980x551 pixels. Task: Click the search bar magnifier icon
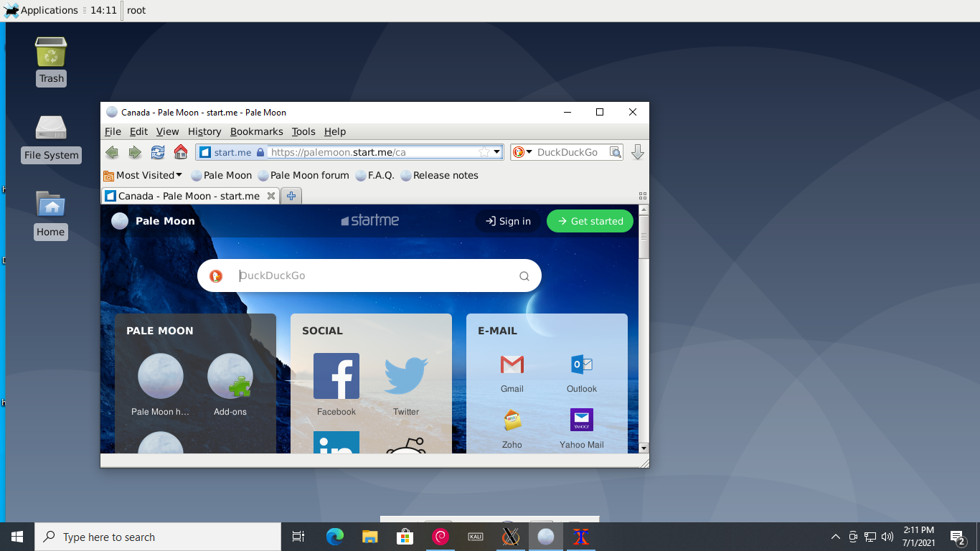click(x=615, y=152)
